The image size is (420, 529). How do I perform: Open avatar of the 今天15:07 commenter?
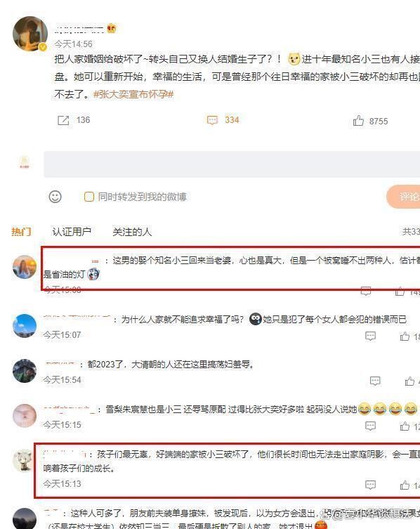tap(25, 326)
